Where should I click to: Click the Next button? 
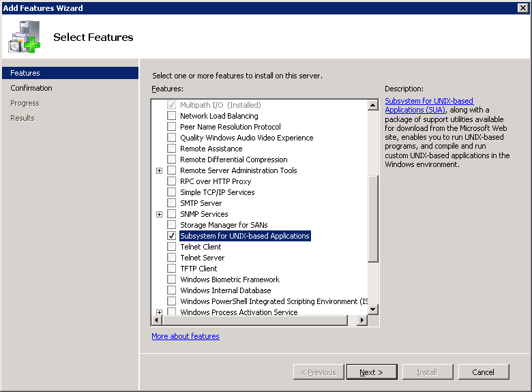tap(372, 372)
